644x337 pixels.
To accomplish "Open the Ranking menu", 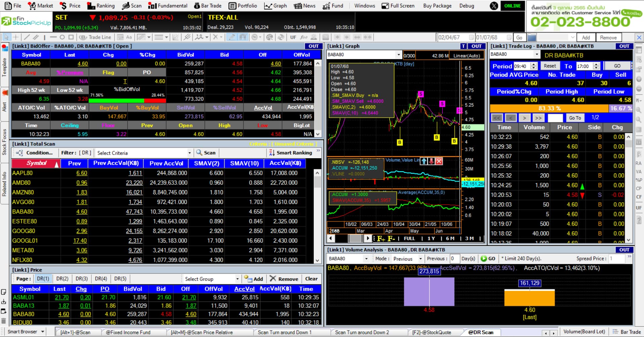I will click(x=101, y=6).
